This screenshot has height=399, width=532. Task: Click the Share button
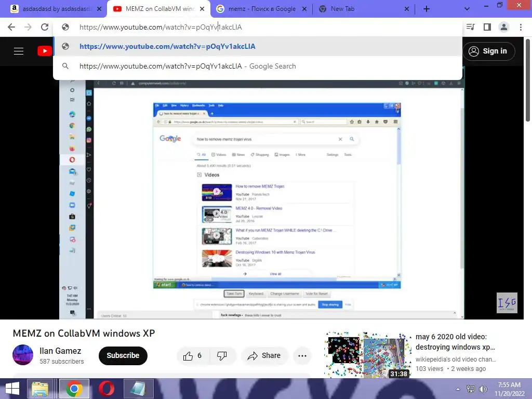tap(264, 355)
